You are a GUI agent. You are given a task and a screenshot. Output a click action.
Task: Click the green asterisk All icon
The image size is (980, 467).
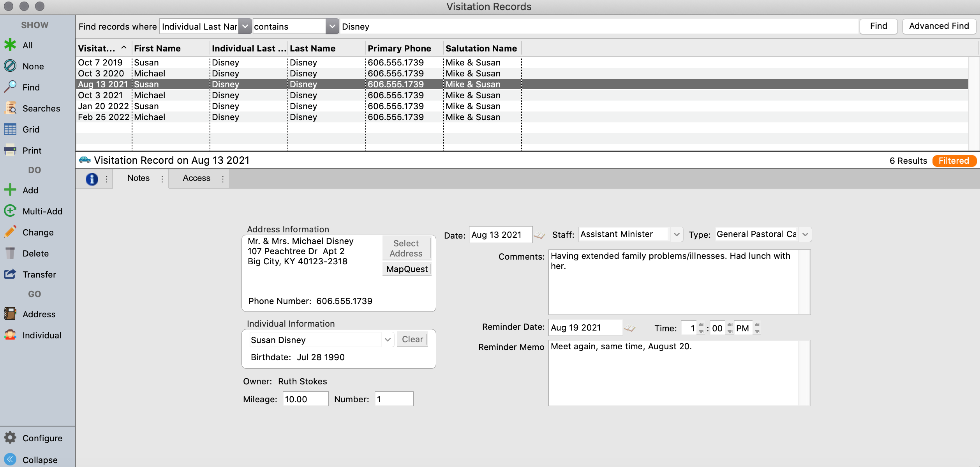coord(10,45)
